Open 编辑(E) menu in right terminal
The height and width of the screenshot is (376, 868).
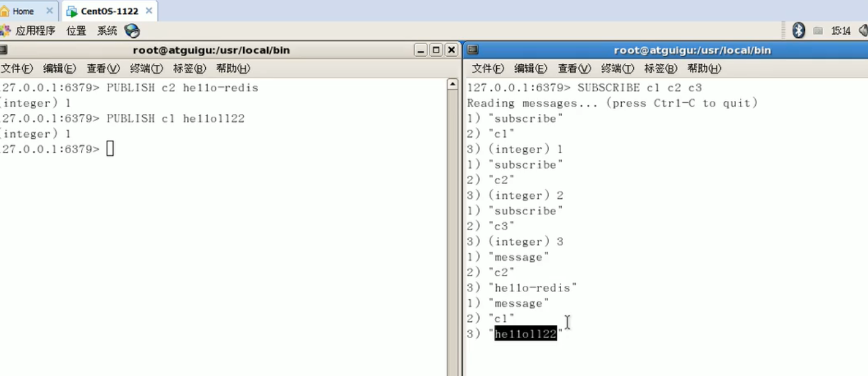[531, 68]
